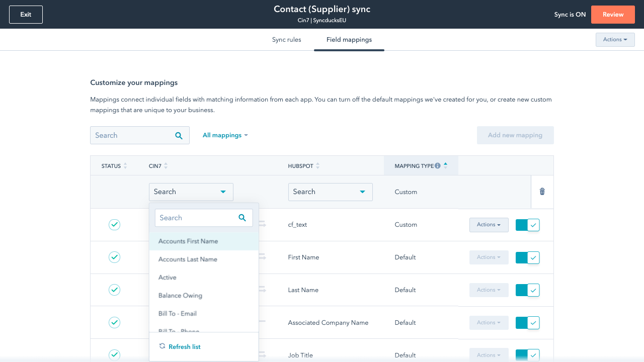This screenshot has width=644, height=362.
Task: Open Actions dropdown for cf_text row
Action: (x=489, y=225)
